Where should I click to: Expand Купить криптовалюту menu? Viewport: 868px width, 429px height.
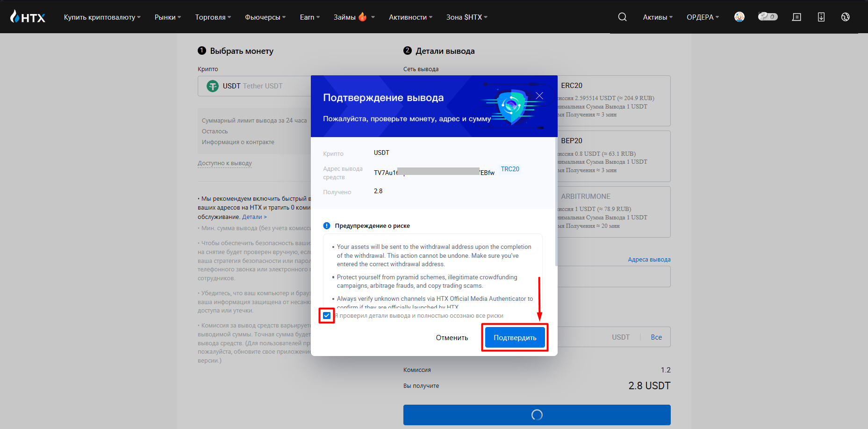coord(102,17)
